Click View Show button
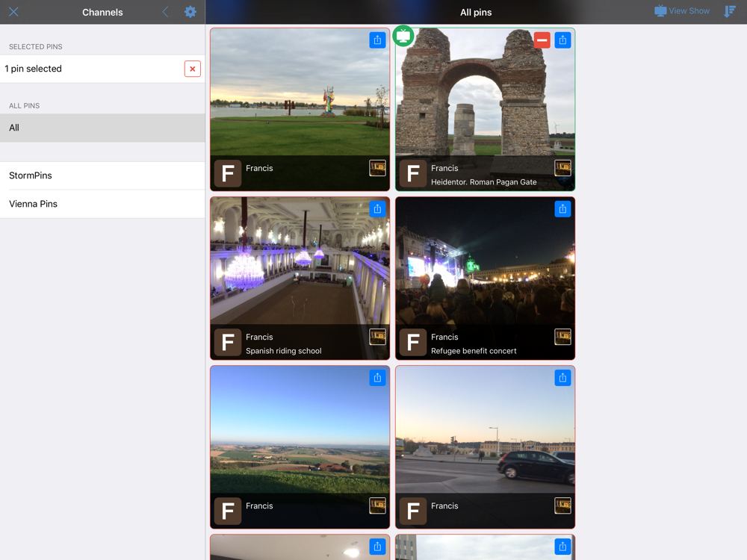Image resolution: width=747 pixels, height=560 pixels. 682,11
